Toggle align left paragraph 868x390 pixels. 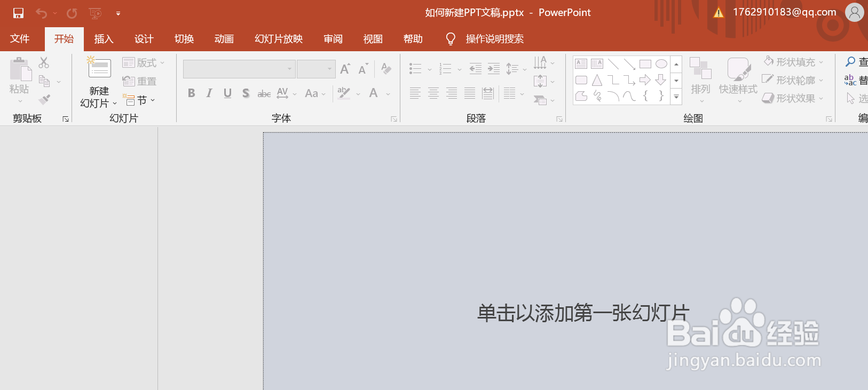[415, 93]
